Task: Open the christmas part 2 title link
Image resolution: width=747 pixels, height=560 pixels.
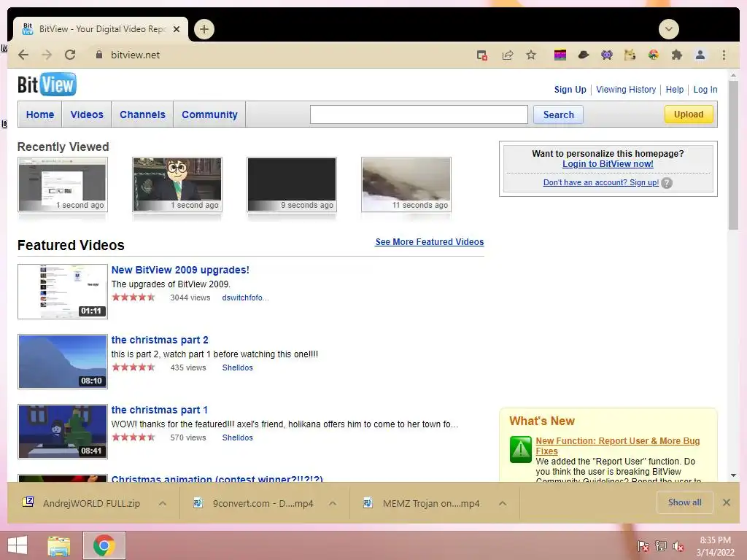Action: [x=160, y=340]
